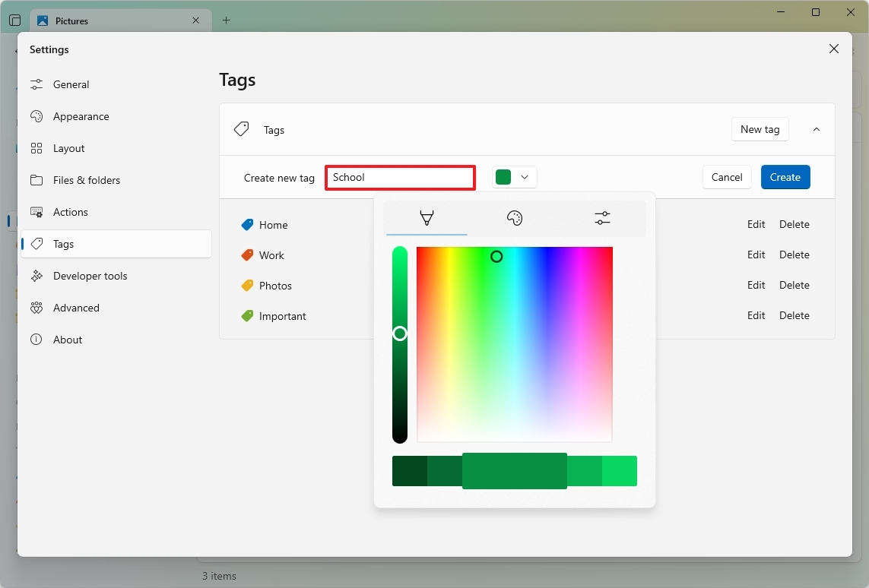Screen dimensions: 869x588
Task: Click the blue Home tag icon
Action: coord(246,224)
